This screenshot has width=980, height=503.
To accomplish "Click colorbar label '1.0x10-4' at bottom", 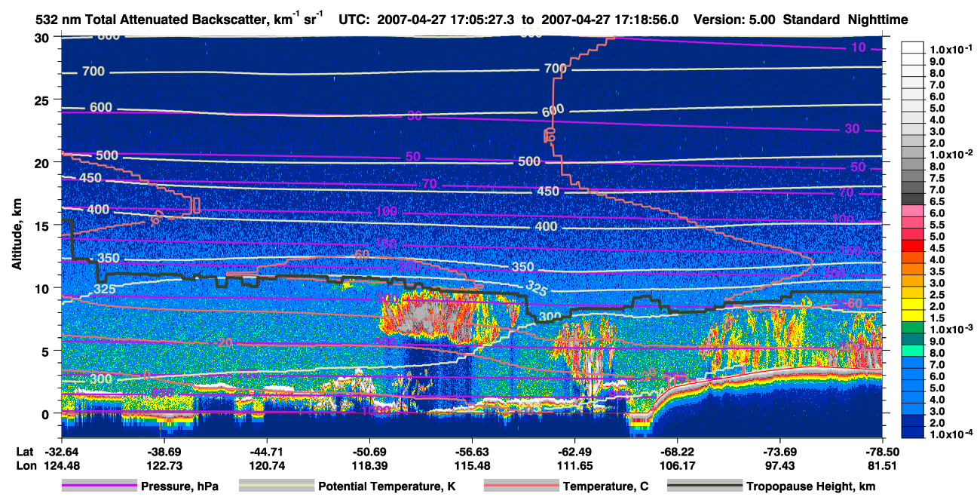I will click(951, 434).
